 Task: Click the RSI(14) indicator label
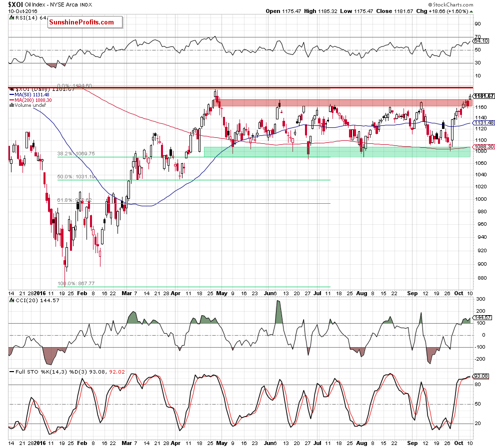[x=27, y=17]
